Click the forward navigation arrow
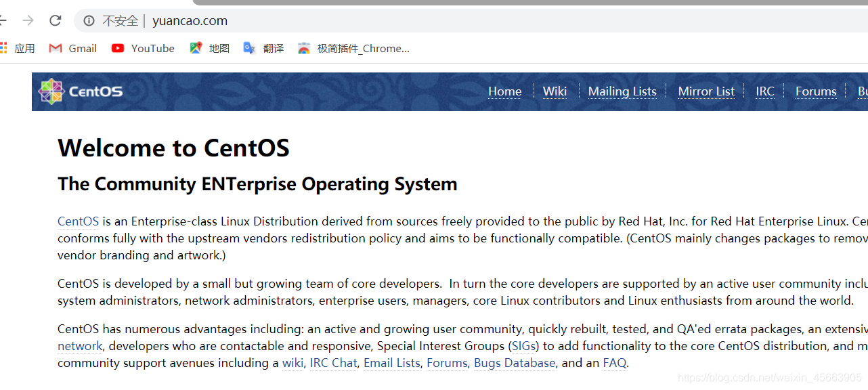 pos(28,21)
